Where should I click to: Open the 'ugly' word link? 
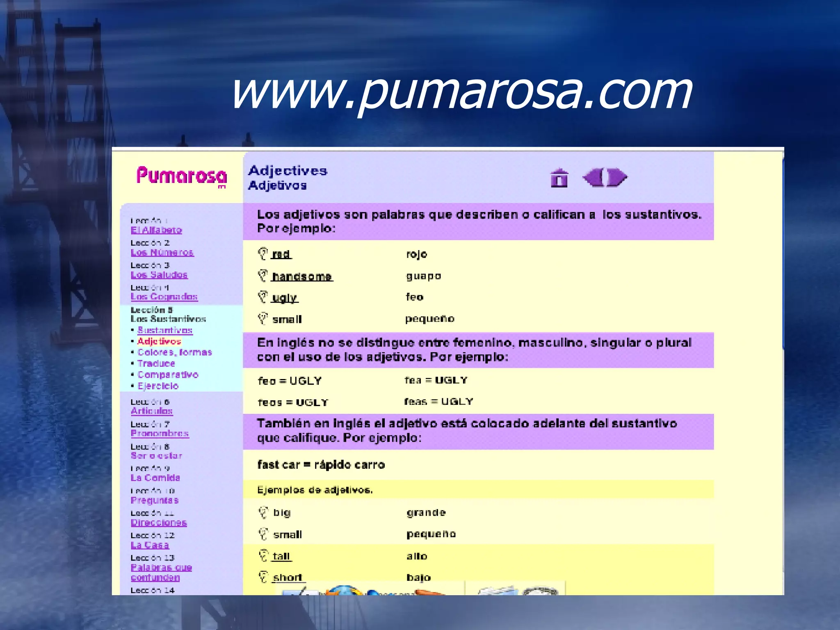point(285,298)
